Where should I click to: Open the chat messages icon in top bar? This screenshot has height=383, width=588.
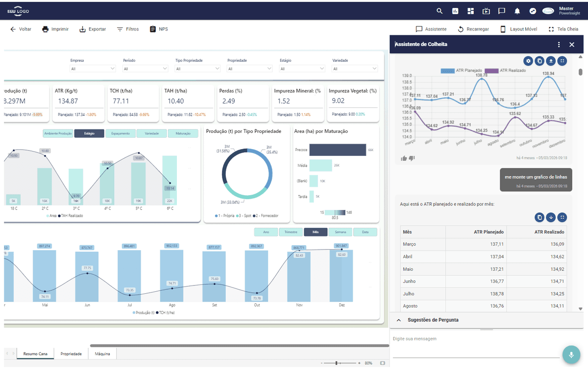501,11
